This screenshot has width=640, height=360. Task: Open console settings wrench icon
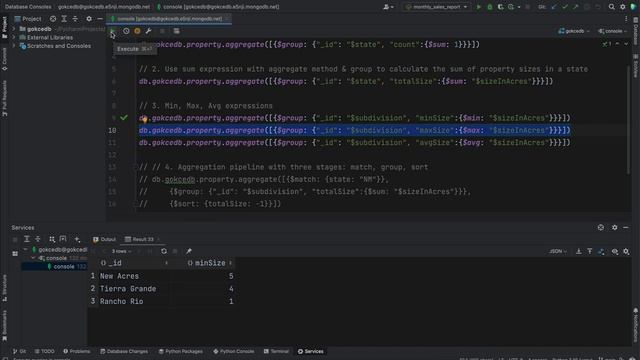pyautogui.click(x=149, y=31)
